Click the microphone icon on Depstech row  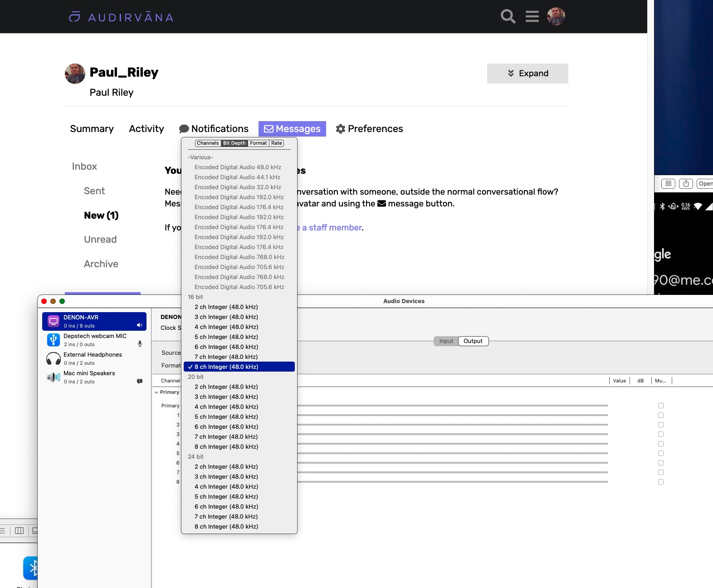click(x=140, y=344)
